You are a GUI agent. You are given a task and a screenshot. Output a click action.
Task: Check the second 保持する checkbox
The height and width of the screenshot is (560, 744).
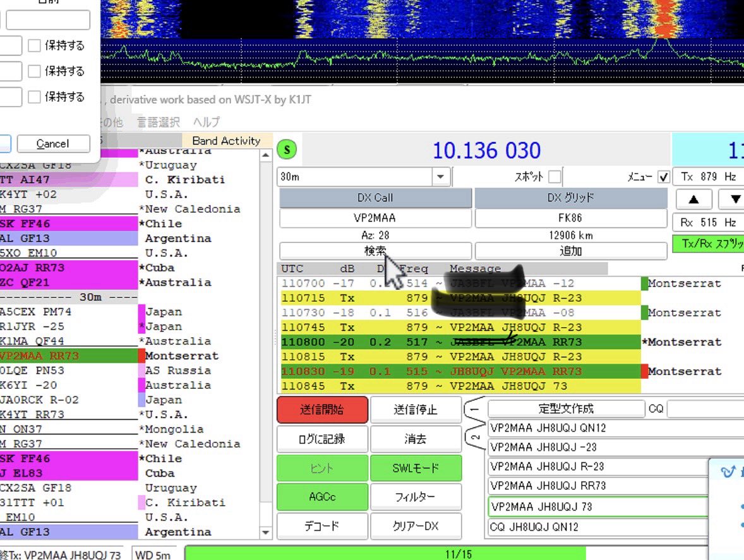pyautogui.click(x=34, y=71)
